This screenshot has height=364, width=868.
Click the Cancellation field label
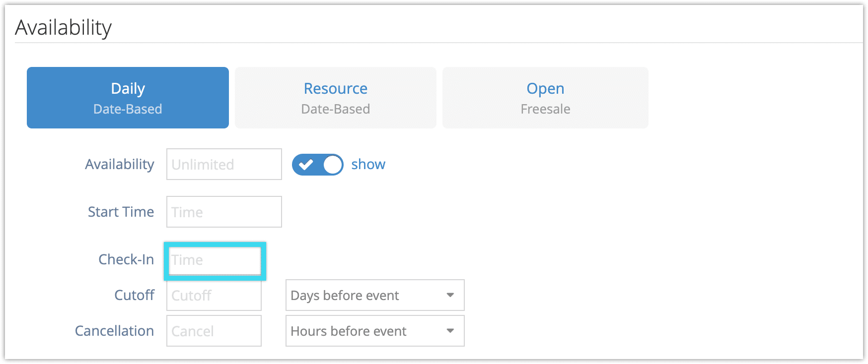tap(114, 331)
